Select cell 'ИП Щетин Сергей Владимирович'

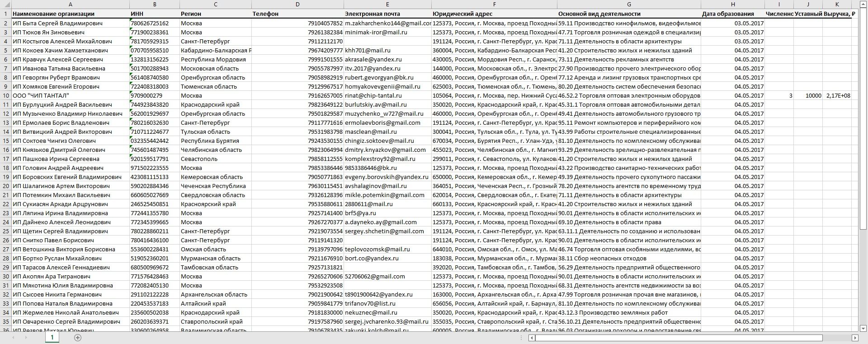pos(70,231)
